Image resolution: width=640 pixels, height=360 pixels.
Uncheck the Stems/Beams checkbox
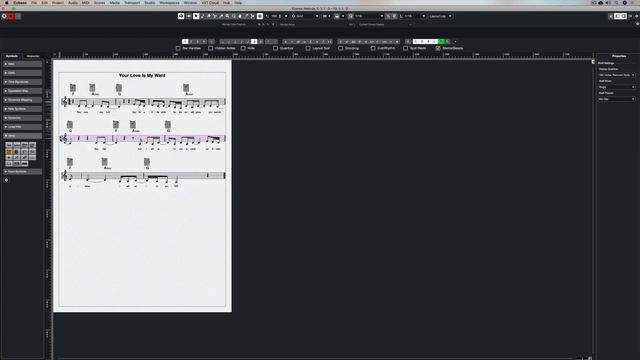click(x=438, y=48)
